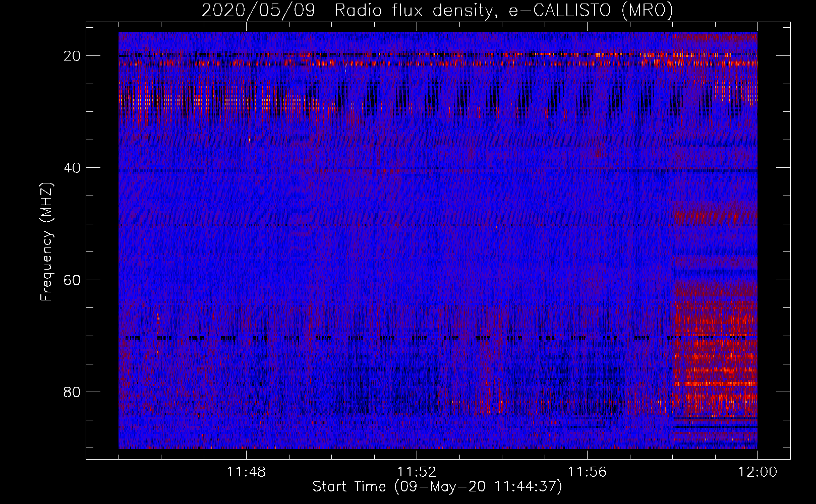The image size is (816, 504).
Task: Click the 'Start Time (09-May-20 11:44:37)' label
Action: [x=437, y=487]
